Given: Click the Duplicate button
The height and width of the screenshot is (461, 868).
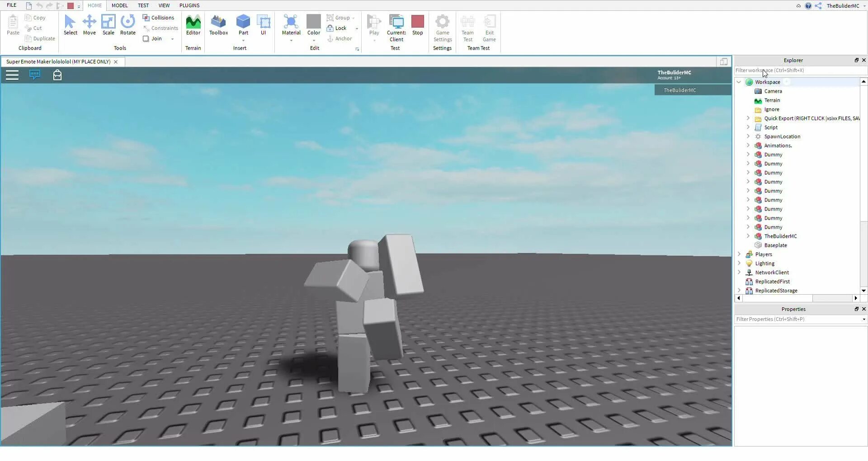Looking at the screenshot, I should [x=40, y=38].
